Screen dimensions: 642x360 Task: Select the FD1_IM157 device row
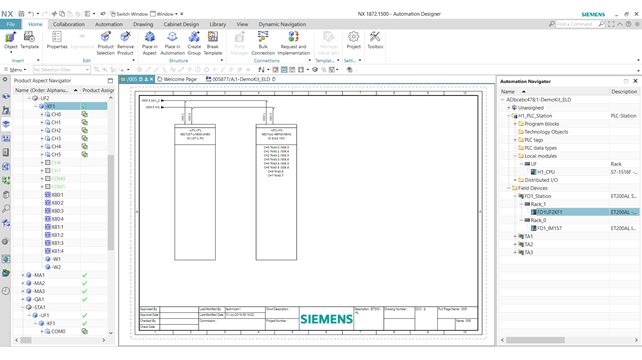pyautogui.click(x=549, y=228)
